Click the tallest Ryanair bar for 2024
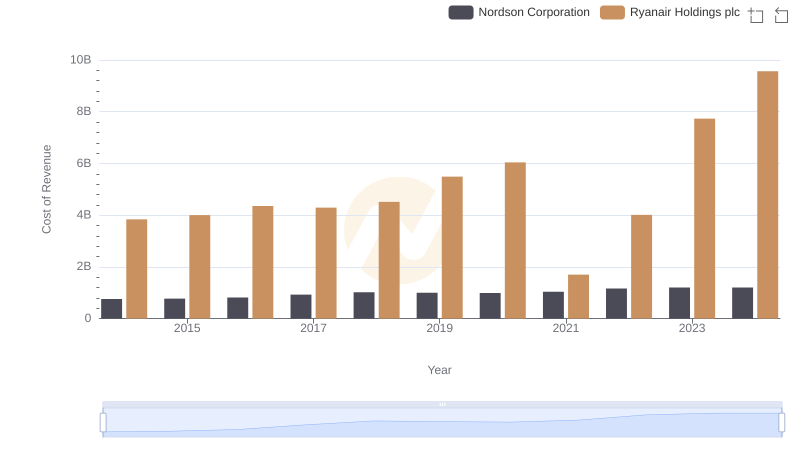Image resolution: width=800 pixels, height=461 pixels. pyautogui.click(x=767, y=195)
